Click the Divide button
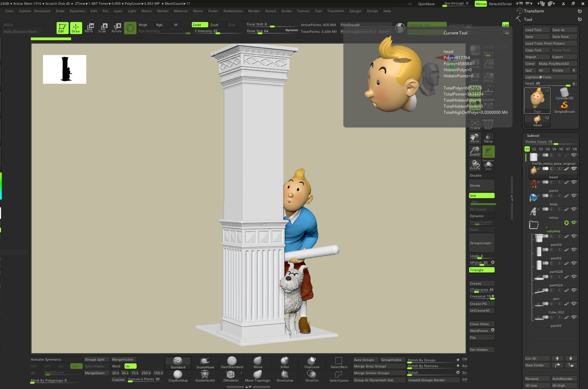 click(x=482, y=186)
